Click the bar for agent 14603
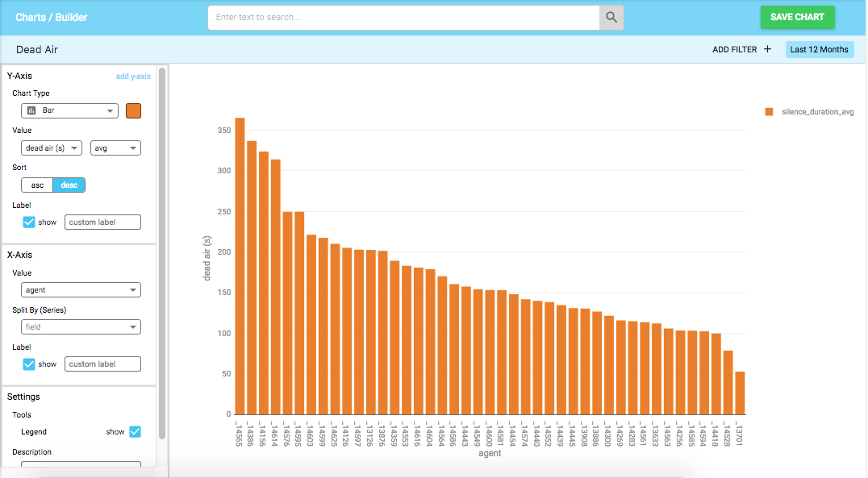868x478 pixels. pyautogui.click(x=311, y=325)
